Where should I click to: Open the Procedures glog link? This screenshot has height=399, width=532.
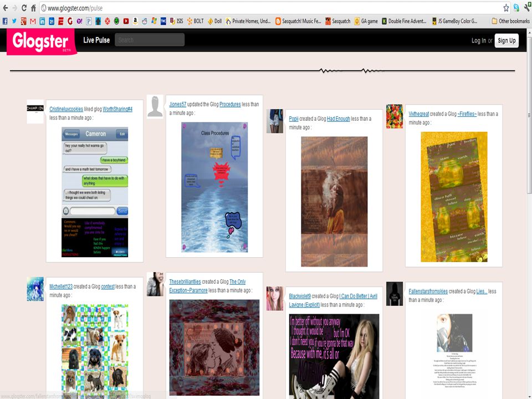230,104
